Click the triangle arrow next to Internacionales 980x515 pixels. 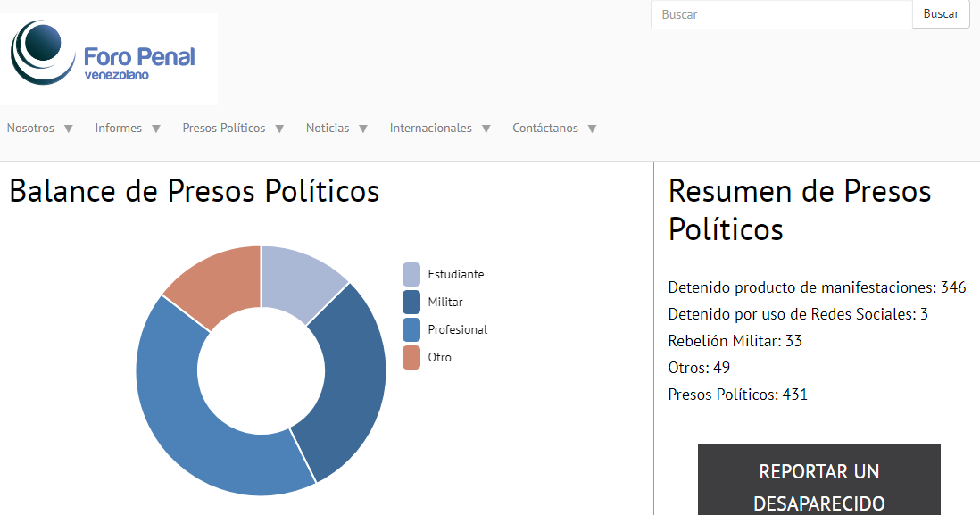486,129
